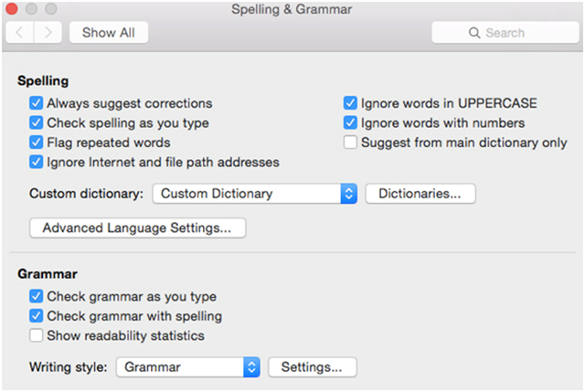Open grammar Settings... button

(312, 367)
